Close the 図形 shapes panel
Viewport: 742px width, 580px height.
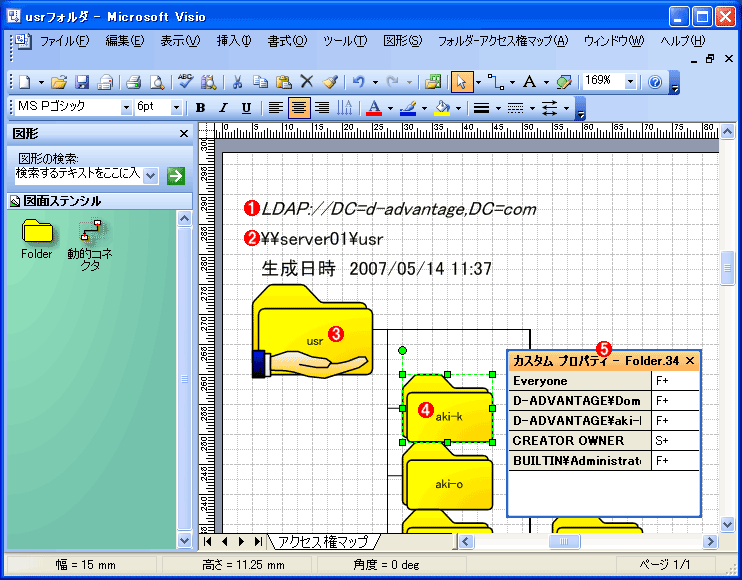tap(184, 134)
